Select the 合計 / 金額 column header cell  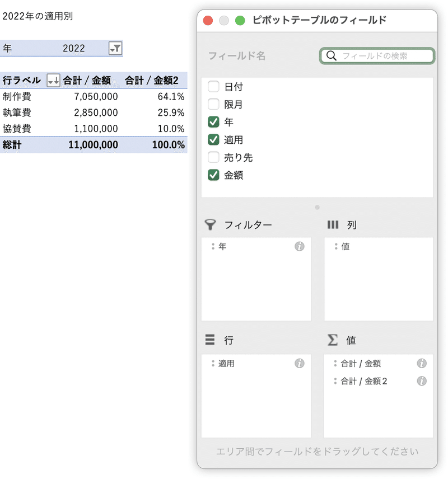tap(91, 81)
